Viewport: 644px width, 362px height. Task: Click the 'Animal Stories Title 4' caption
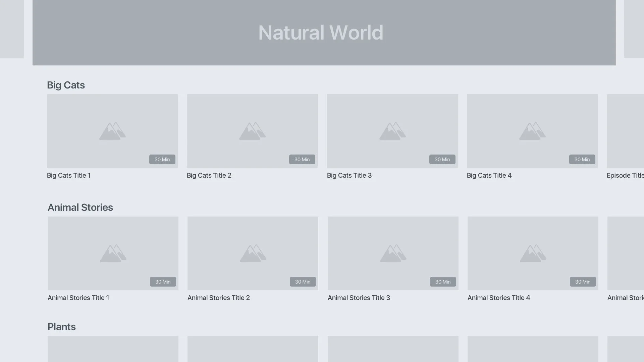pyautogui.click(x=499, y=298)
